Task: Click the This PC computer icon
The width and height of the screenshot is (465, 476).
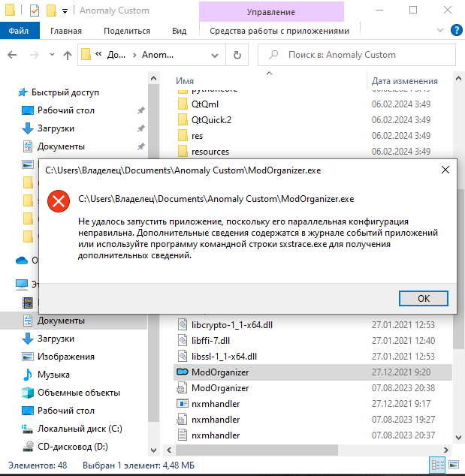Action: pyautogui.click(x=22, y=285)
